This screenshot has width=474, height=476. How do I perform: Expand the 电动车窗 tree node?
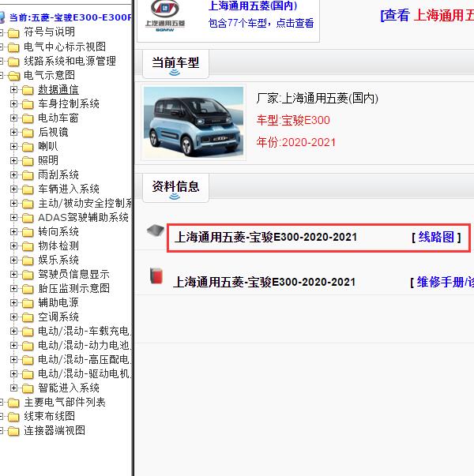pos(13,118)
